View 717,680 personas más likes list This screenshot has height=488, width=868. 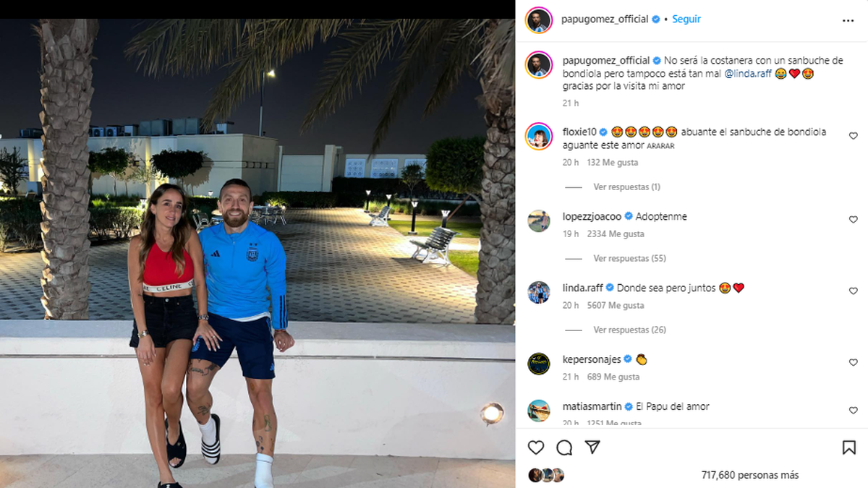(x=749, y=475)
